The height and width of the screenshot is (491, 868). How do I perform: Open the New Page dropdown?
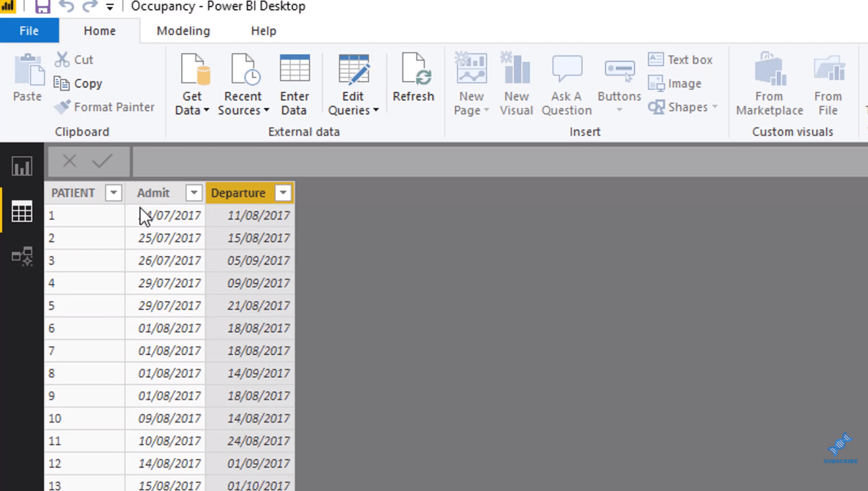[x=471, y=85]
